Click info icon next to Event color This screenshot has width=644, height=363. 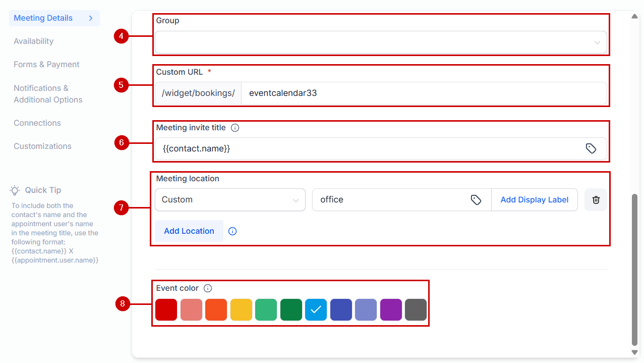(208, 288)
